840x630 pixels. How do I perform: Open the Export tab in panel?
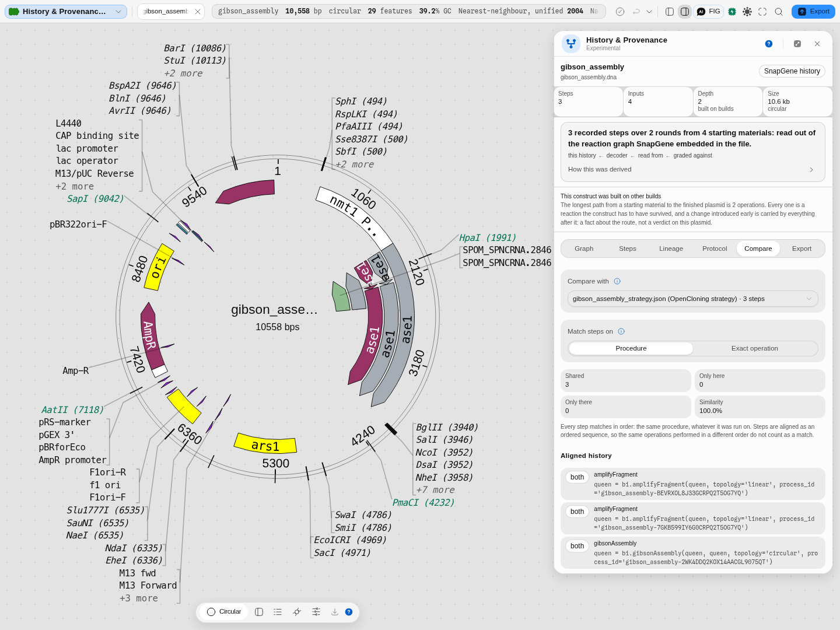801,249
